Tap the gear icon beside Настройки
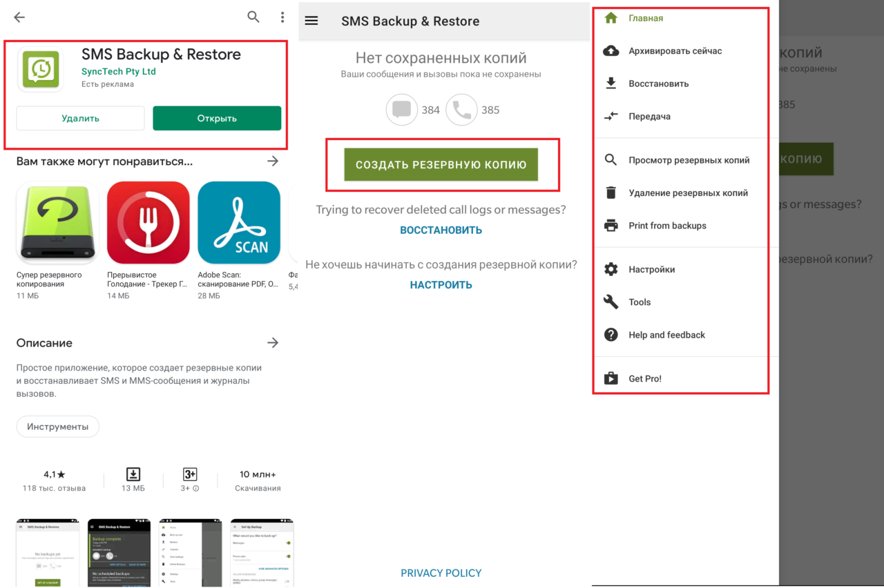Viewport: 884px width, 588px height. pyautogui.click(x=611, y=269)
